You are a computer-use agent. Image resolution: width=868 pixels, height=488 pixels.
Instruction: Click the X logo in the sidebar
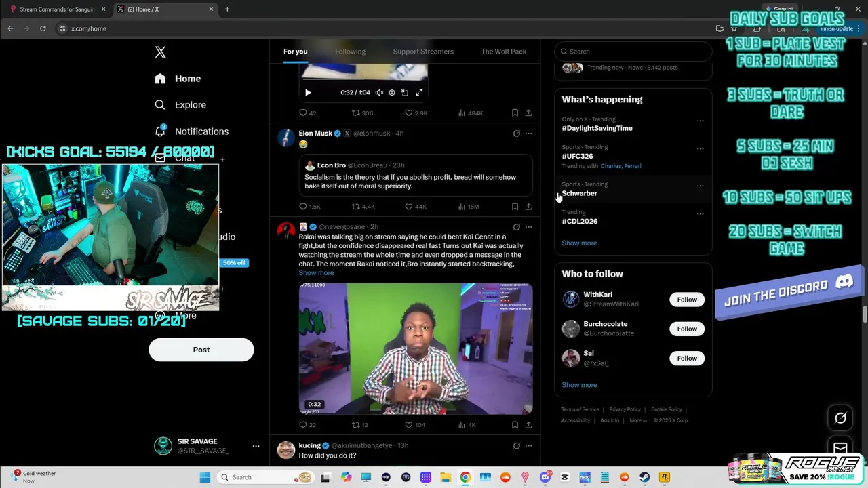pyautogui.click(x=160, y=52)
